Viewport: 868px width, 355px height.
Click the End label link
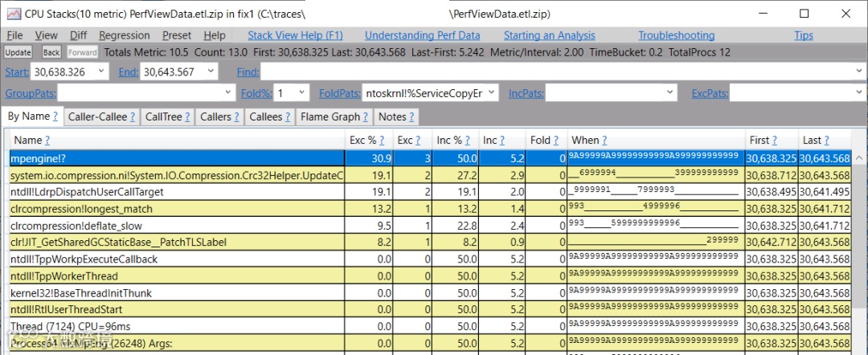(129, 72)
